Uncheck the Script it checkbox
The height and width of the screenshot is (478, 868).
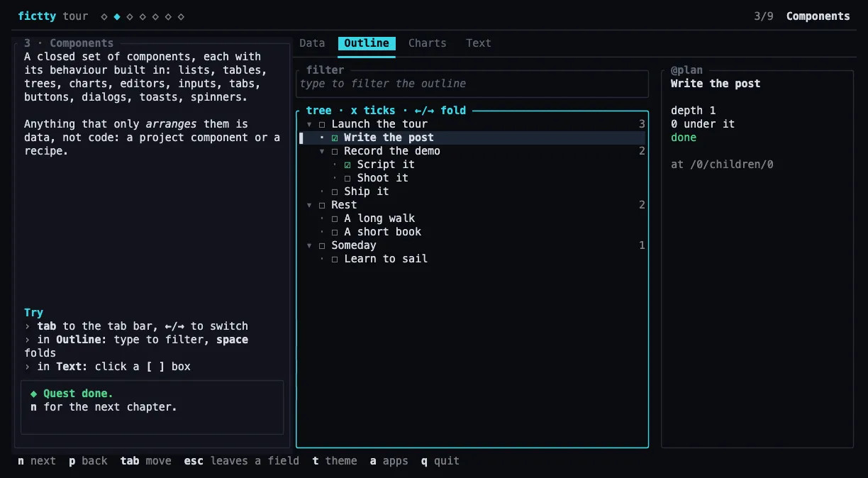pos(347,165)
